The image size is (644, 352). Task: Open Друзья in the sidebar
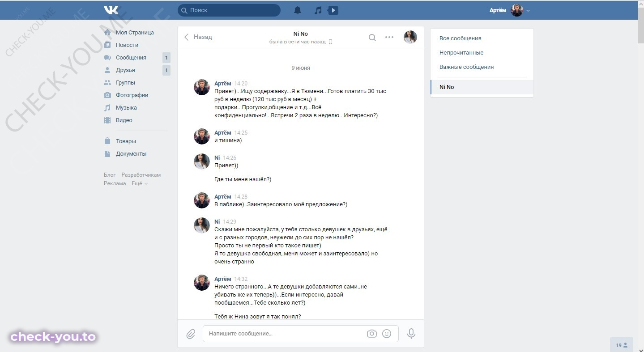(x=125, y=70)
